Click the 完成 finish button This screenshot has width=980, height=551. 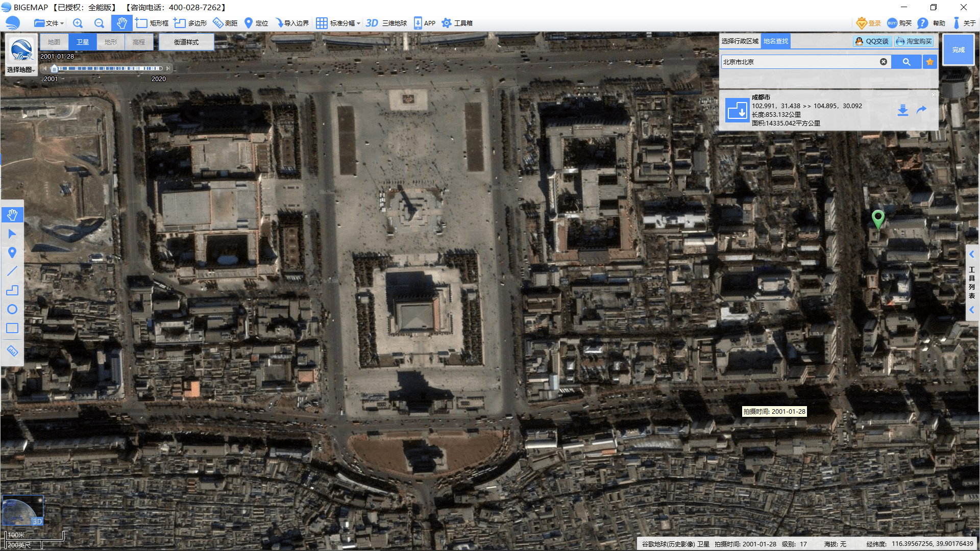click(959, 49)
